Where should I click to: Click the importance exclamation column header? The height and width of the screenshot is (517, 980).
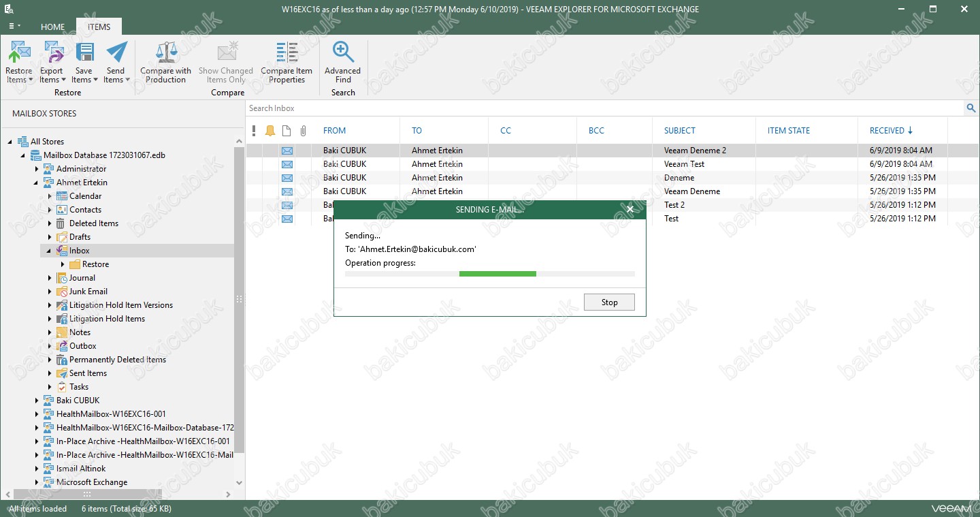tap(254, 131)
